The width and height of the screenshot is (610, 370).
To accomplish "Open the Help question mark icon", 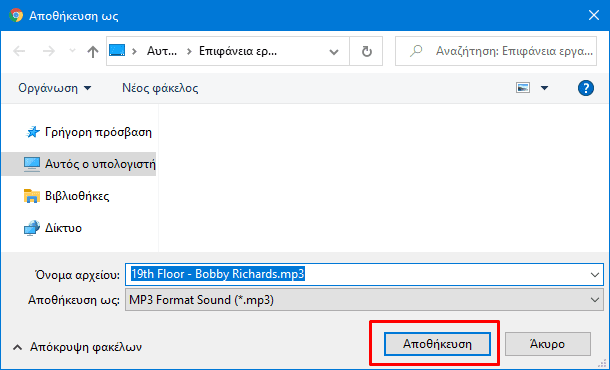I will tap(585, 88).
